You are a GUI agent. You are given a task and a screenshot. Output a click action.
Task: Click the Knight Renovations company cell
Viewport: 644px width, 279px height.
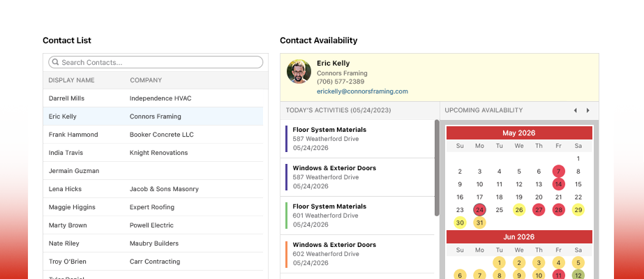(x=158, y=153)
